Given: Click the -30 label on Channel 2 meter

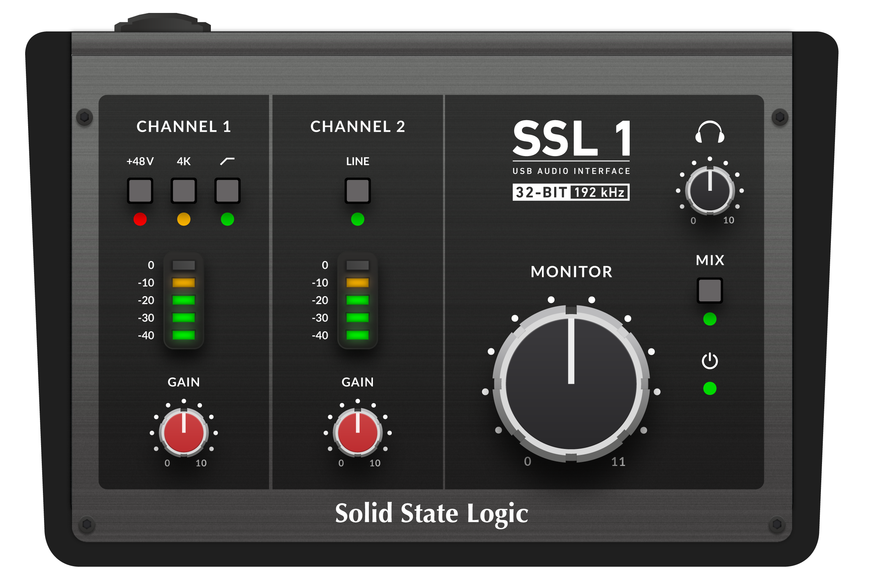Looking at the screenshot, I should point(320,318).
